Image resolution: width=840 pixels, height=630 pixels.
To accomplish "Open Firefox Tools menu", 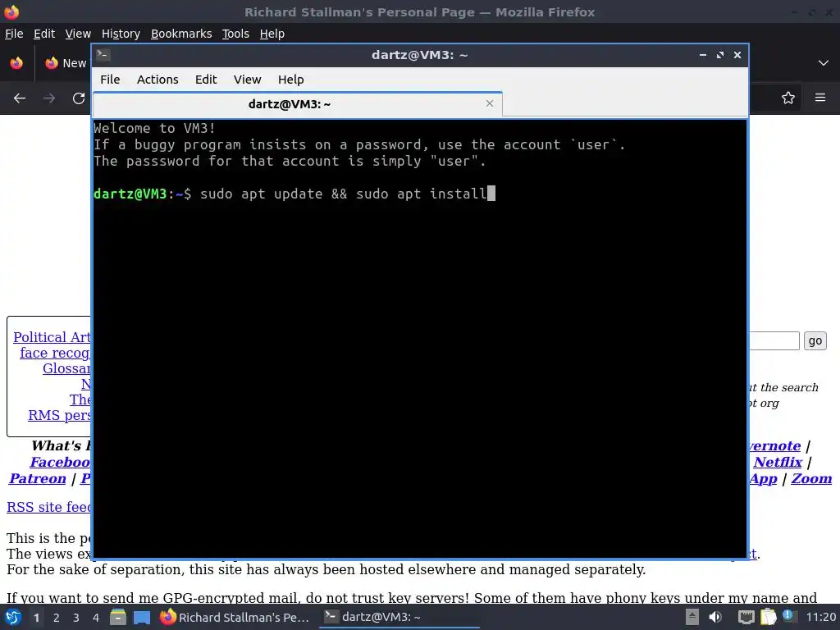I will pyautogui.click(x=235, y=34).
